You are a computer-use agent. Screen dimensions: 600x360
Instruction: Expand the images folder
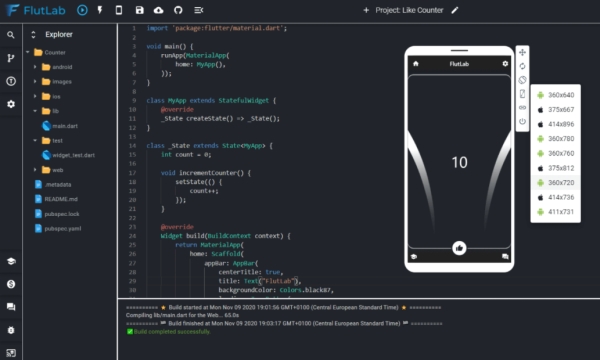tap(35, 81)
